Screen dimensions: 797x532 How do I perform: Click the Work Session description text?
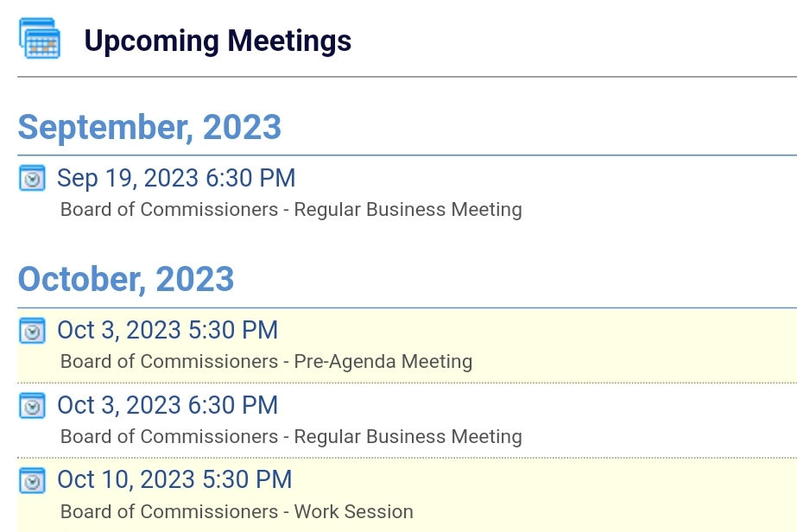coord(237,512)
